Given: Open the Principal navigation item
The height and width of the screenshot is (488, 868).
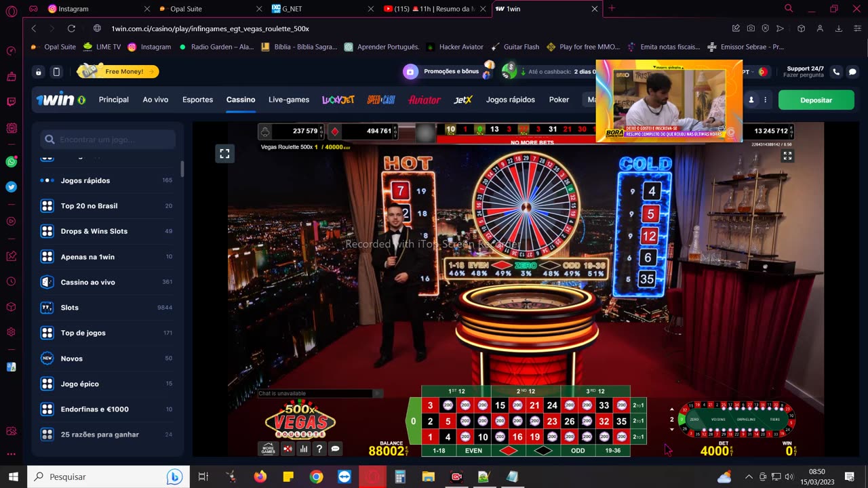Looking at the screenshot, I should [114, 100].
